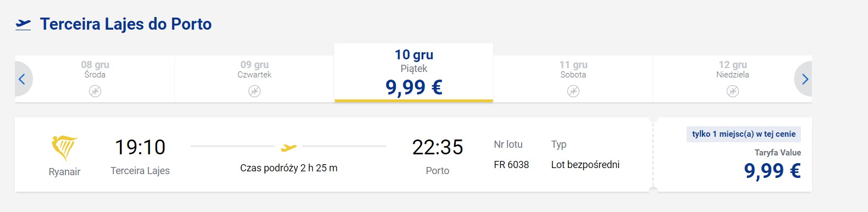The width and height of the screenshot is (868, 212).
Task: Click the no-flight icon under 11 gru
Action: (x=573, y=91)
